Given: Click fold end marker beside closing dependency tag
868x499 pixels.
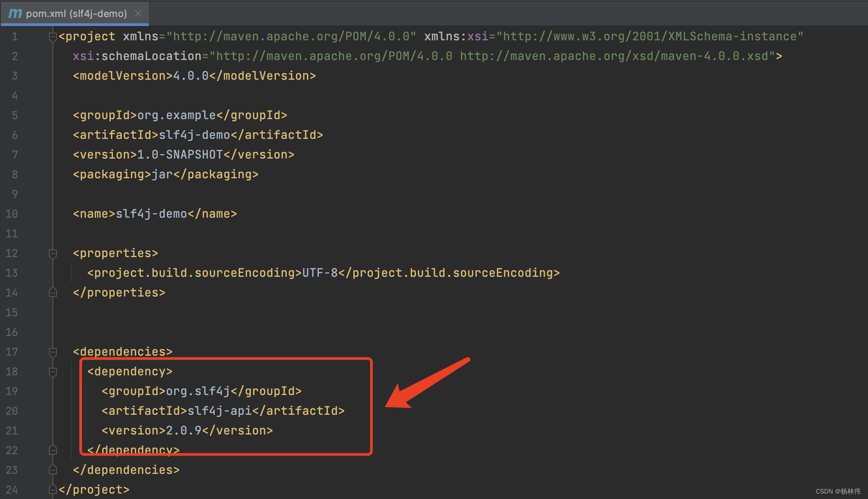Looking at the screenshot, I should click(x=52, y=450).
